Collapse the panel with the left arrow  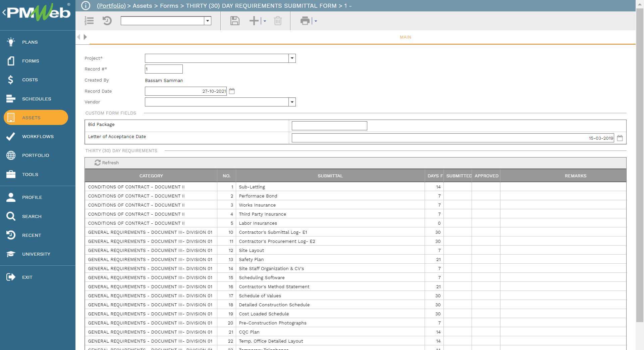point(79,37)
